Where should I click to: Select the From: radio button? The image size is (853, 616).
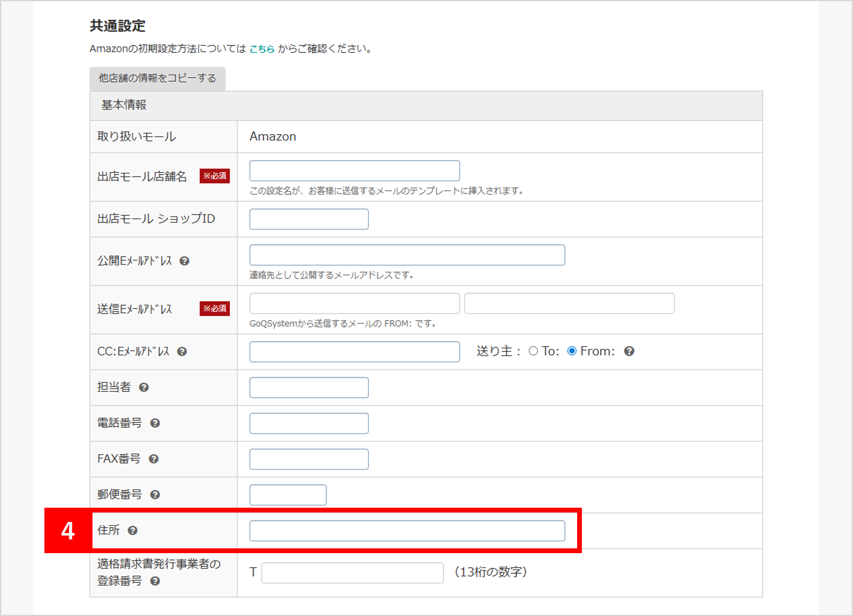point(572,351)
